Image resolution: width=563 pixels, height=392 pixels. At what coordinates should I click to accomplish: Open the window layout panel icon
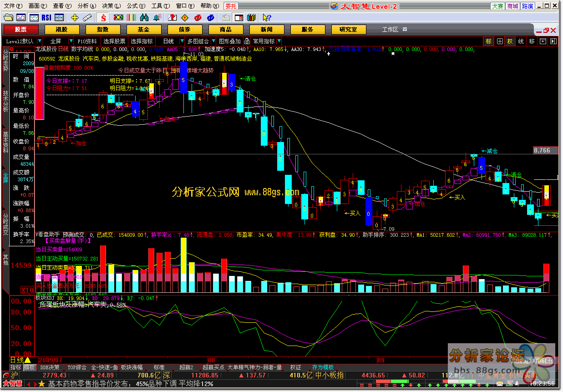click(x=239, y=18)
